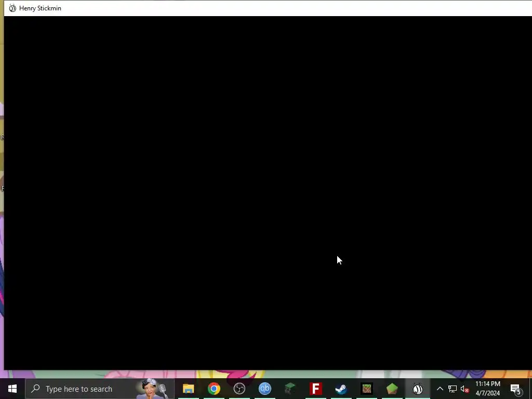Open the notification action center
Image resolution: width=532 pixels, height=399 pixels.
coord(516,389)
